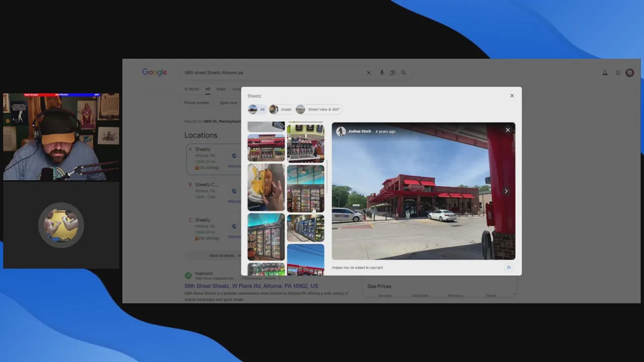The image size is (644, 362).
Task: Open Website globe icon for location B
Action: point(234,191)
